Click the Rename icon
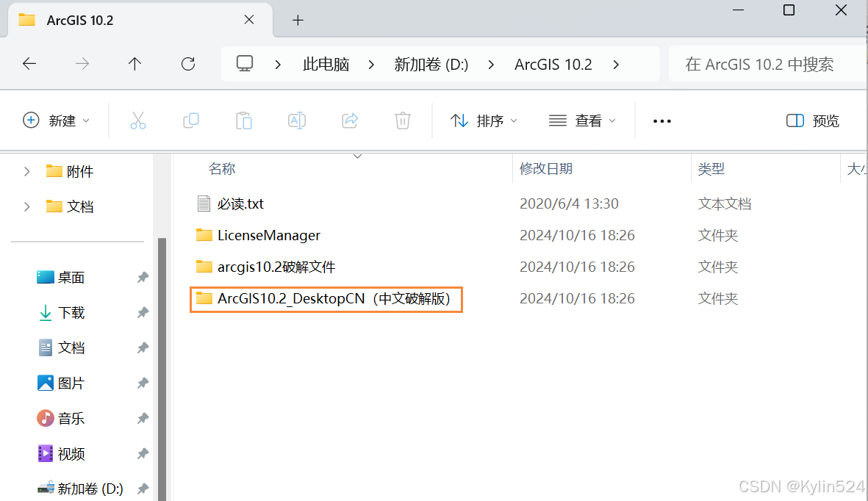The width and height of the screenshot is (868, 501). [297, 120]
